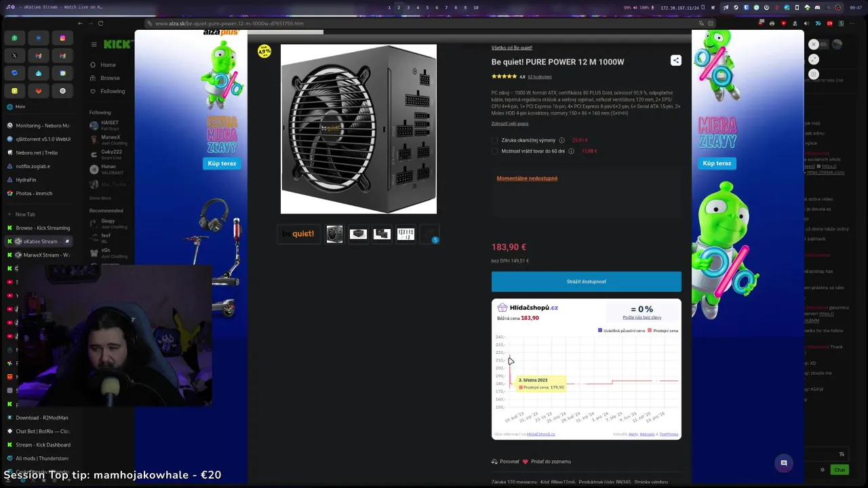868x488 pixels.
Task: Tick the Možnosť vrátiť tovar do 60 dní checkbox
Action: (x=494, y=151)
